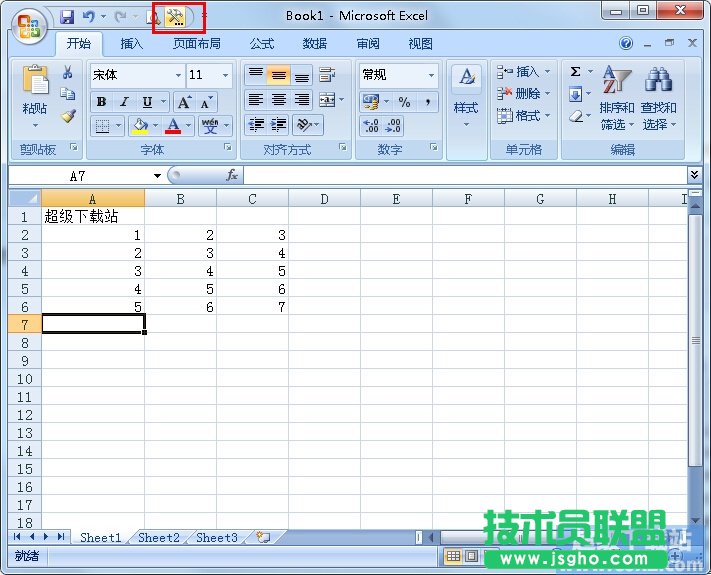
Task: Switch to the Sheet2 worksheet tab
Action: [159, 537]
